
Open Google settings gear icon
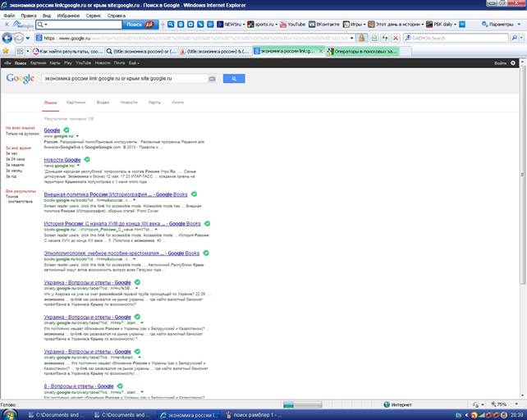click(x=513, y=63)
